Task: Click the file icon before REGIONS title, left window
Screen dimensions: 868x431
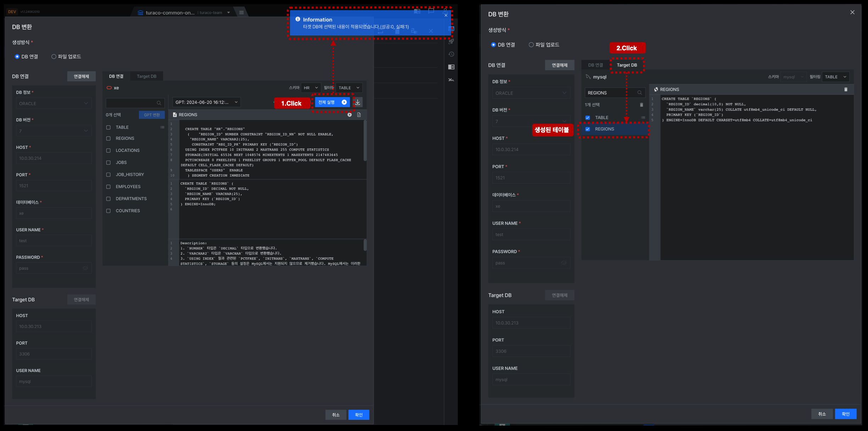Action: click(x=175, y=115)
